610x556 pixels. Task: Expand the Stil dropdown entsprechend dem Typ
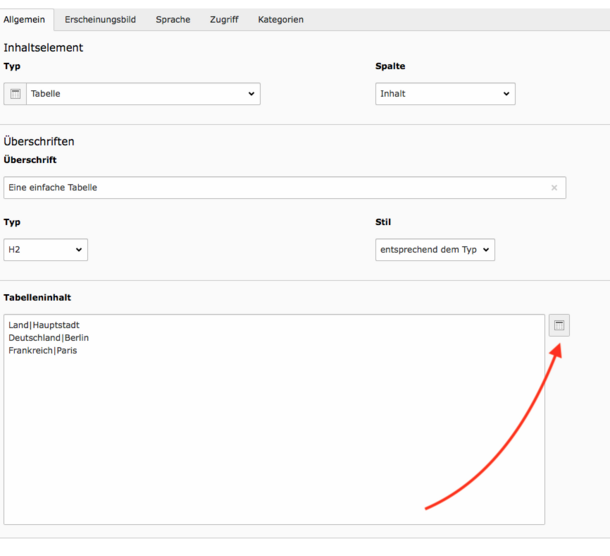435,250
